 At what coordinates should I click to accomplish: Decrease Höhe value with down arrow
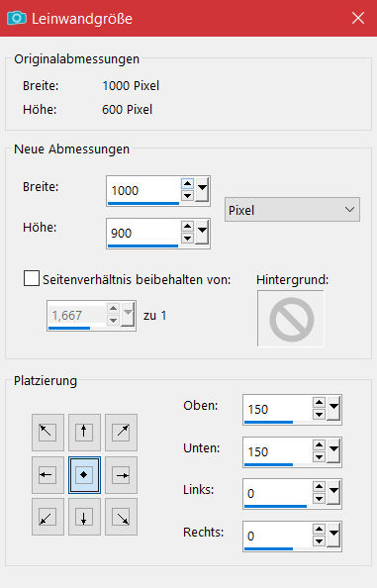click(x=187, y=239)
